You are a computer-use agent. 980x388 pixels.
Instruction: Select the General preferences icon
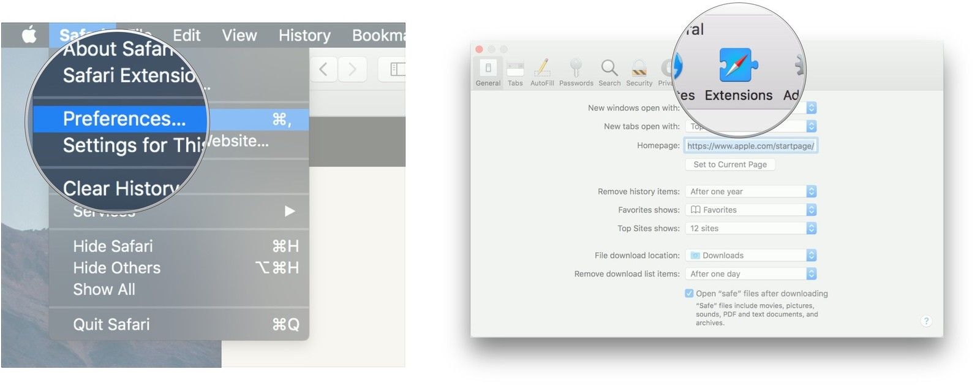pyautogui.click(x=488, y=68)
